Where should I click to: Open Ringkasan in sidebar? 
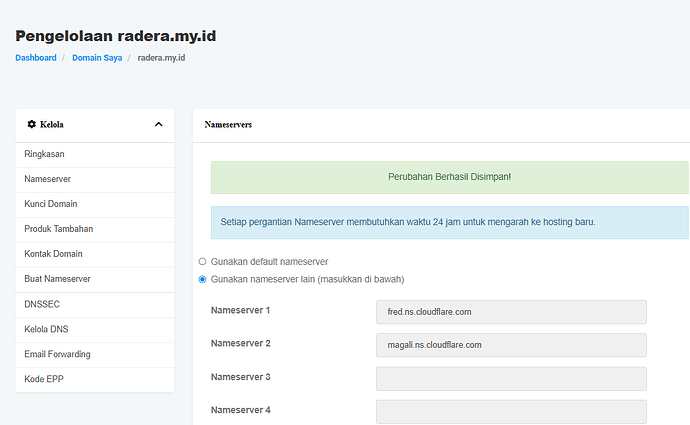[95, 154]
